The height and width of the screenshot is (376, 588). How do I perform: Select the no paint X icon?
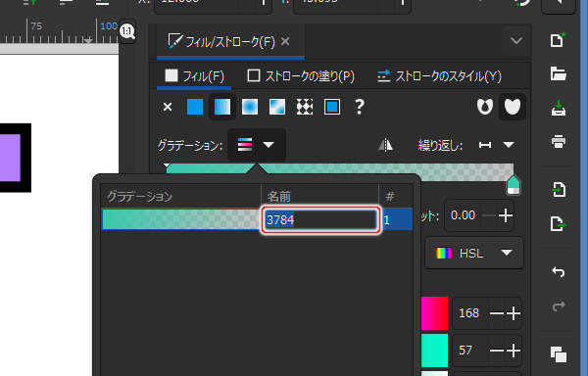click(168, 107)
